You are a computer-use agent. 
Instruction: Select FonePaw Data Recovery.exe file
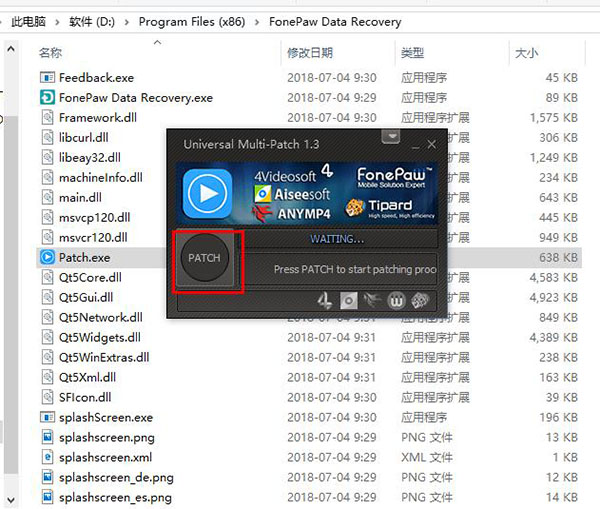(135, 97)
